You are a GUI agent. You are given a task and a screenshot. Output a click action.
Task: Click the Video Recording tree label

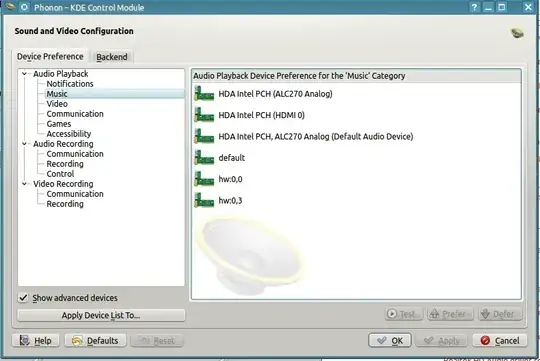pyautogui.click(x=63, y=184)
